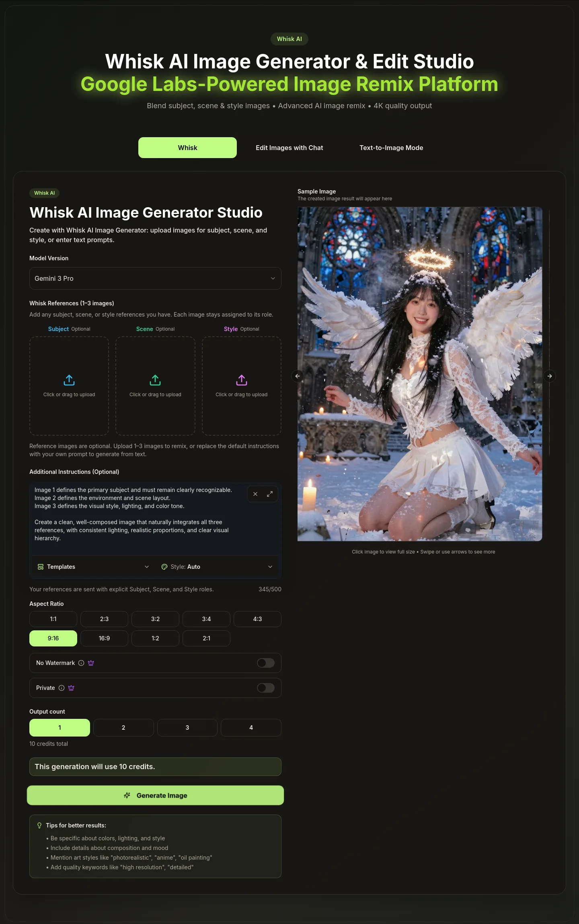The height and width of the screenshot is (924, 579).
Task: Select the 16:9 aspect ratio
Action: 104,638
